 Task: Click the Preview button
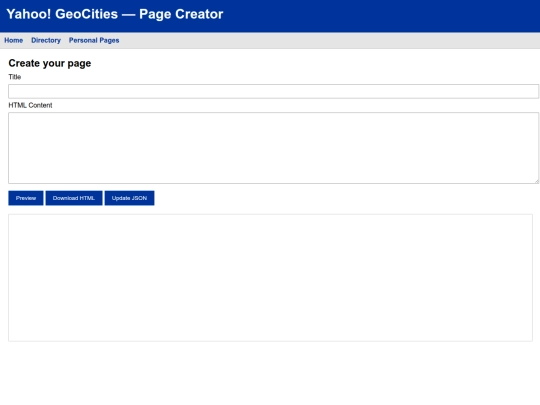click(26, 198)
